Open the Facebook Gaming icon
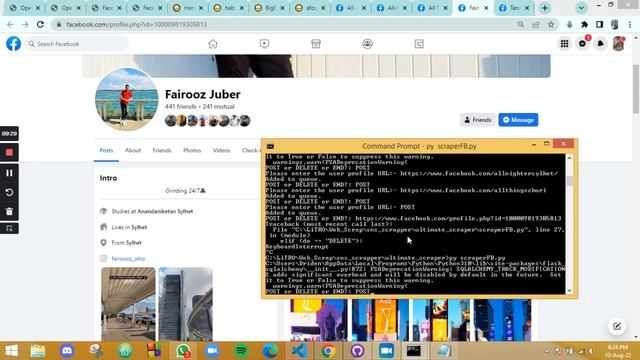Screen dimensions: 640x360 pyautogui.click(x=419, y=44)
